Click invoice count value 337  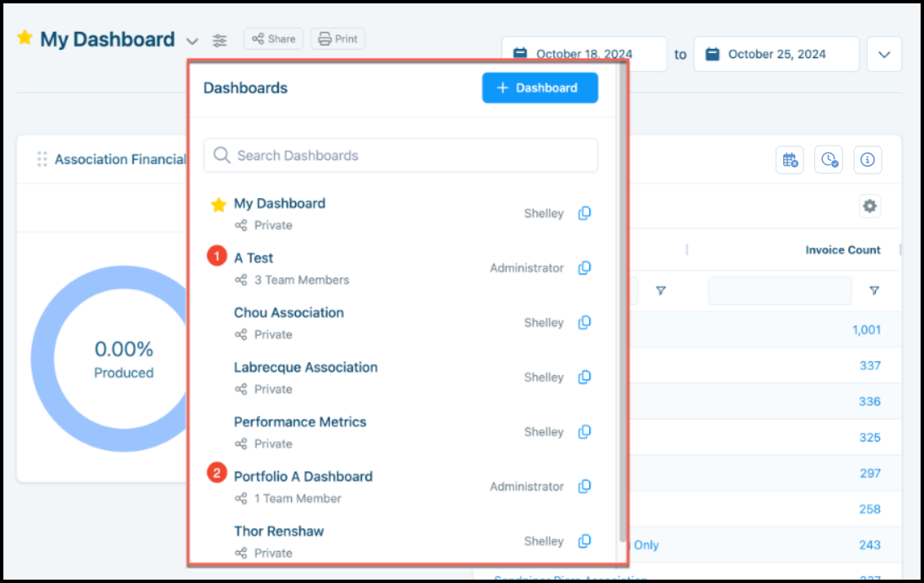click(x=870, y=366)
